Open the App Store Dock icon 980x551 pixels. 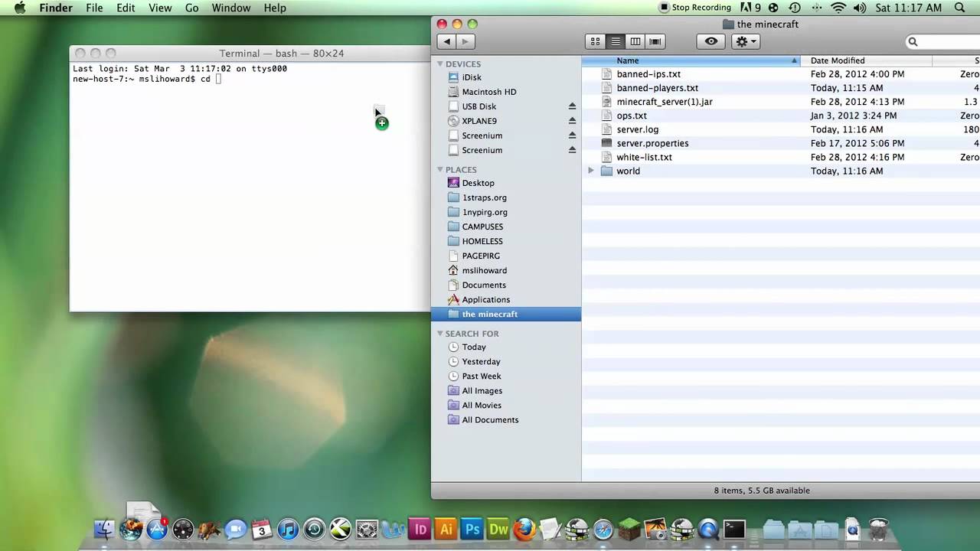(x=157, y=529)
